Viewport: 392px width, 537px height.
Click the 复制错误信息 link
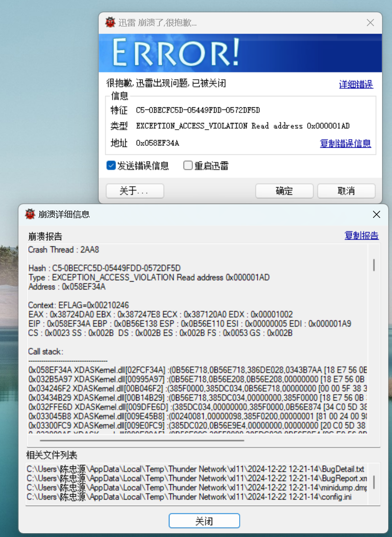pos(345,144)
